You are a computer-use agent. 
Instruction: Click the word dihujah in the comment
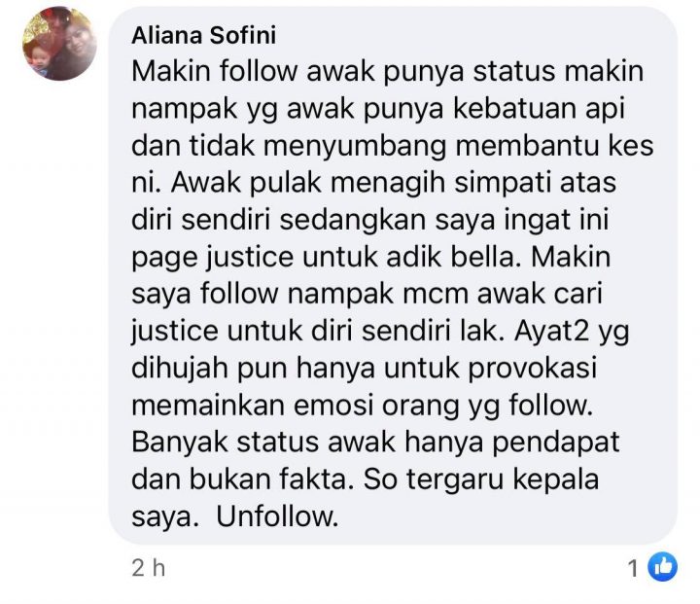click(x=181, y=369)
